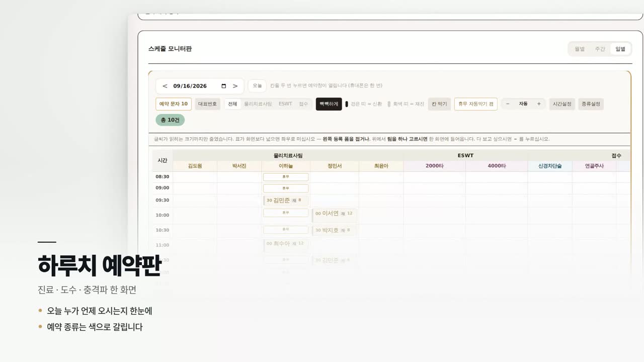Click the 09:00 time label
The width and height of the screenshot is (644, 362).
point(162,188)
